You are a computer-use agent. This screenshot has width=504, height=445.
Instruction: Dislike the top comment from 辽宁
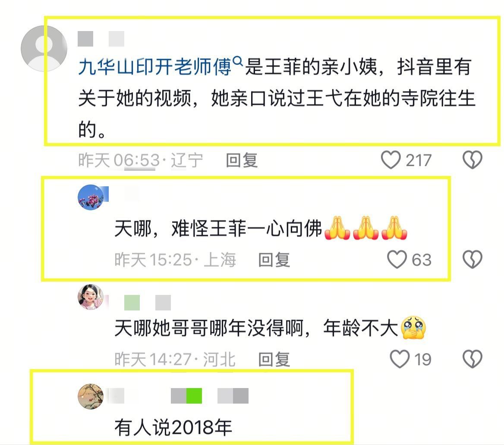click(x=472, y=160)
